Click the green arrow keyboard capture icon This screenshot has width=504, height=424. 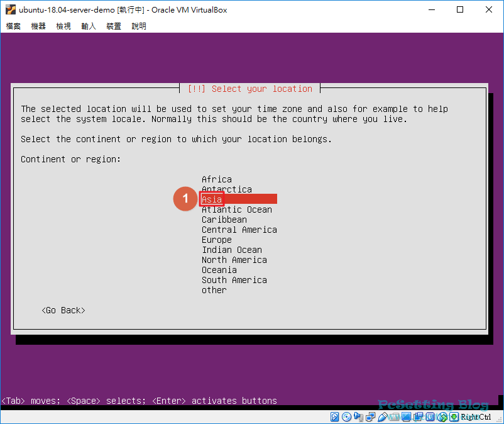(454, 417)
